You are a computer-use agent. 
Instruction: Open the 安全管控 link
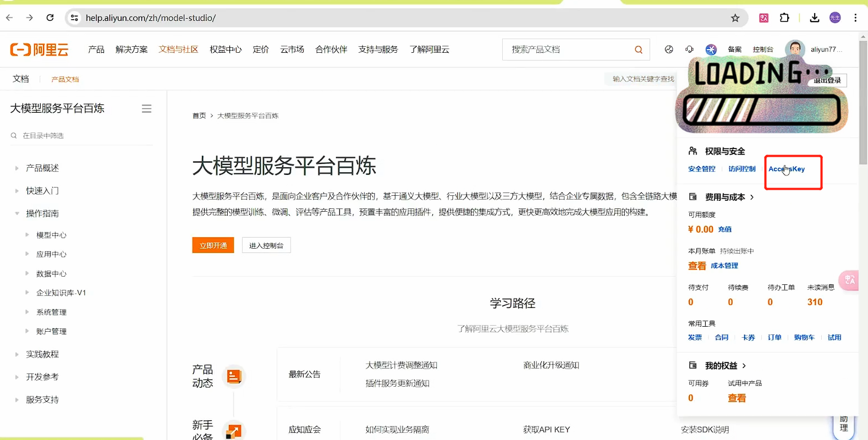pos(702,169)
